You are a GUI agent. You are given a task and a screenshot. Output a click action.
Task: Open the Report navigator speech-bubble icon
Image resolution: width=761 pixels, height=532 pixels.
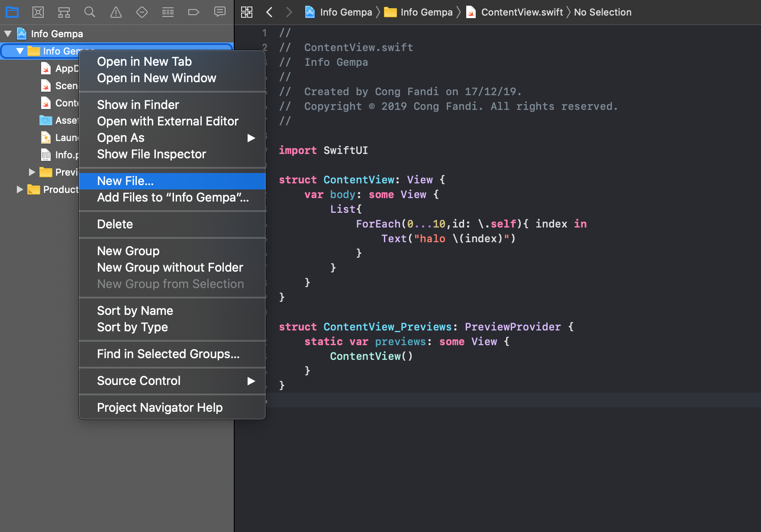click(x=220, y=12)
